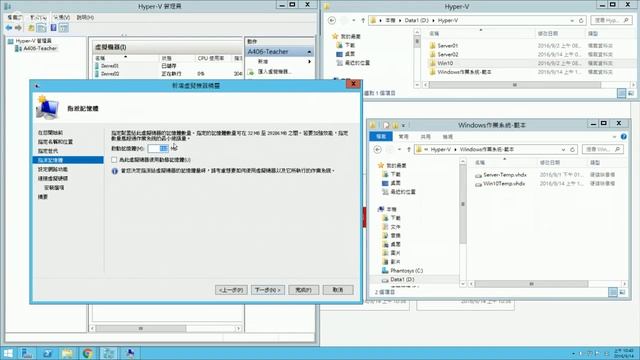
Task: Open address history dropdown in Hyper-V Explorer
Action: click(x=572, y=20)
